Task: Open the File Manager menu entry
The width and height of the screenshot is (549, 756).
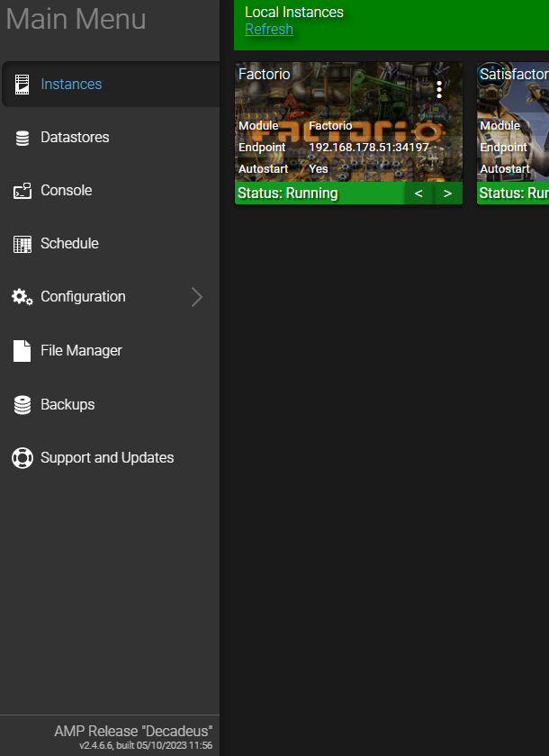Action: point(111,350)
